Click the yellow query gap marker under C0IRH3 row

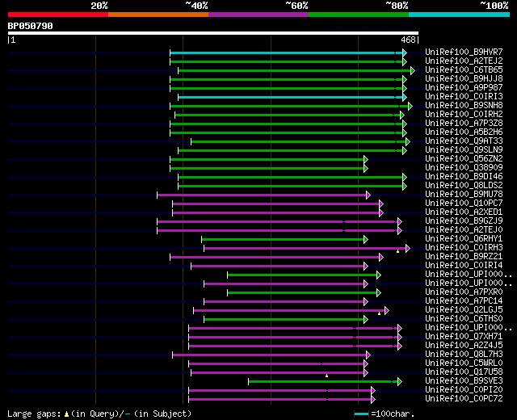398,251
